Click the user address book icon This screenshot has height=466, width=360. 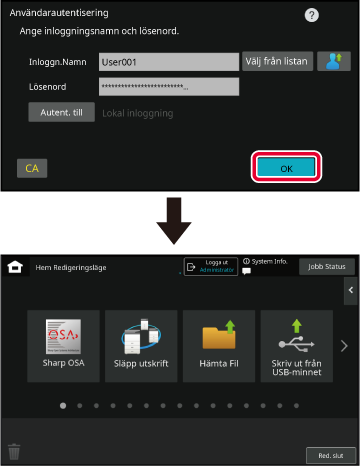(334, 61)
